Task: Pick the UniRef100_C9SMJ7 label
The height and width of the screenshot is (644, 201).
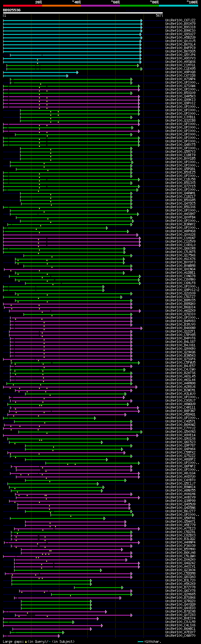Action: (x=180, y=401)
